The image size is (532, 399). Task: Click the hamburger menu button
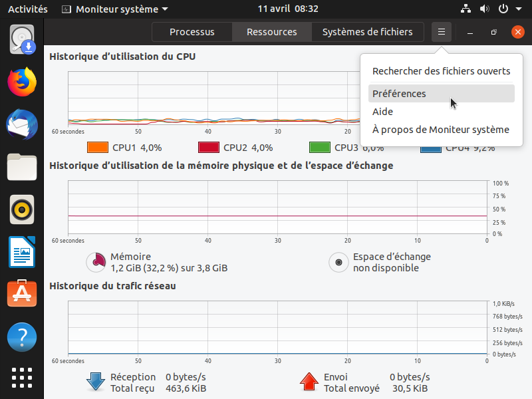point(442,32)
